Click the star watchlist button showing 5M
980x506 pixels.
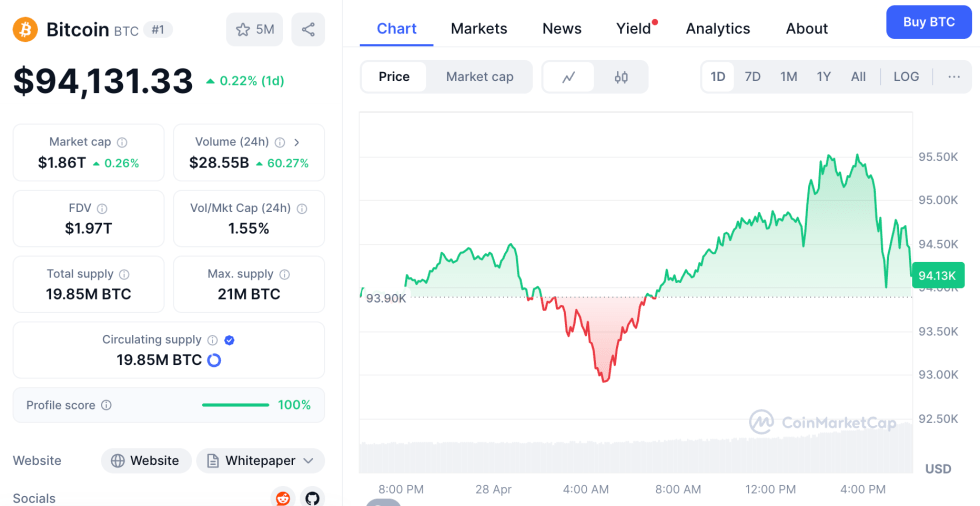(x=254, y=30)
